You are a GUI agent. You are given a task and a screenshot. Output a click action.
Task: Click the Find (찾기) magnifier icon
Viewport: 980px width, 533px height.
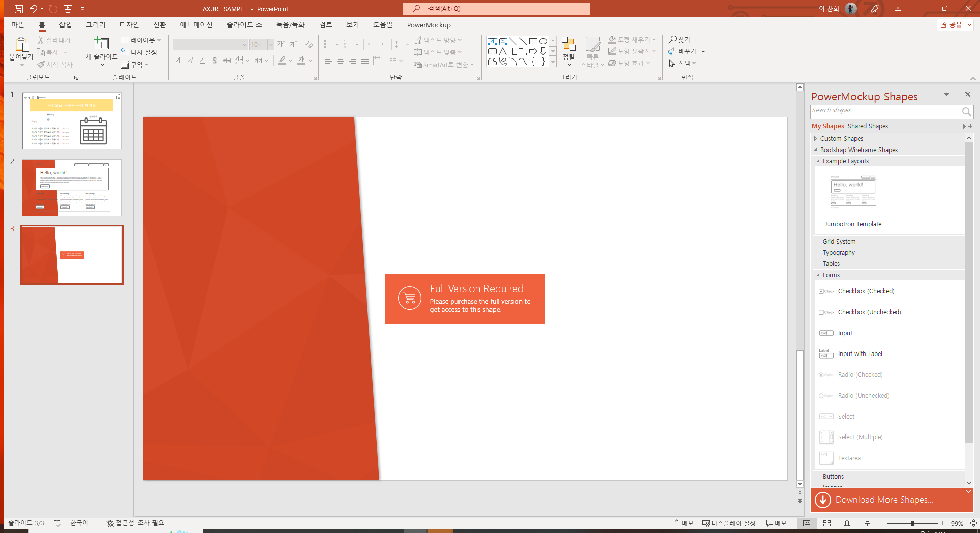[x=672, y=40]
